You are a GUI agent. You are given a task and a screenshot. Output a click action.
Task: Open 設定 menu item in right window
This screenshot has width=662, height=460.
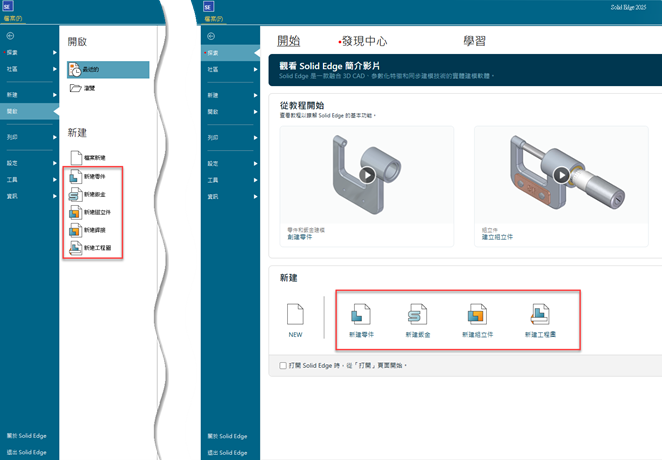coord(231,163)
